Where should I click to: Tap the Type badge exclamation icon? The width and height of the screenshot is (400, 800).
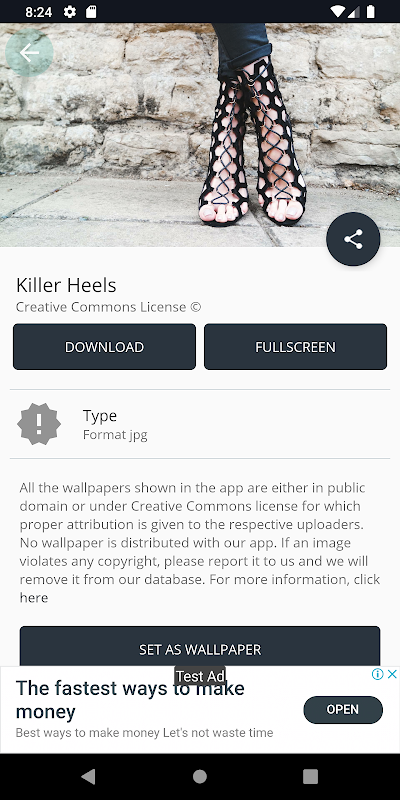(39, 424)
